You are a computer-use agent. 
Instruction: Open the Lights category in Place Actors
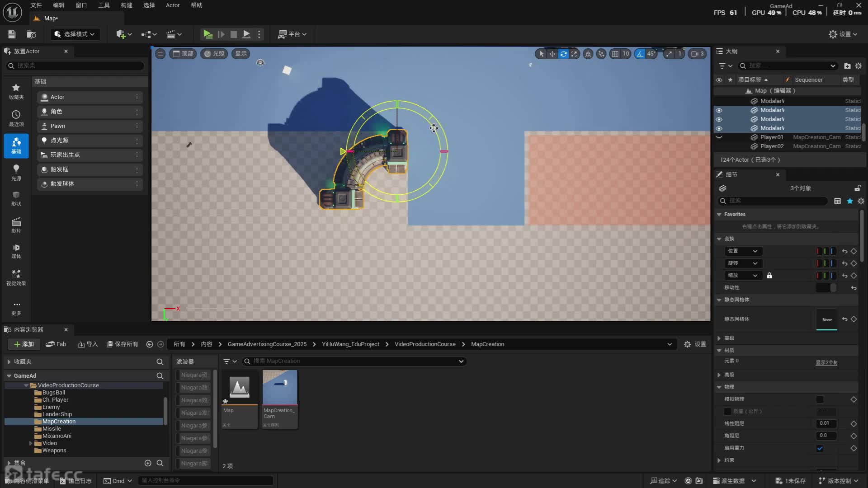click(16, 172)
